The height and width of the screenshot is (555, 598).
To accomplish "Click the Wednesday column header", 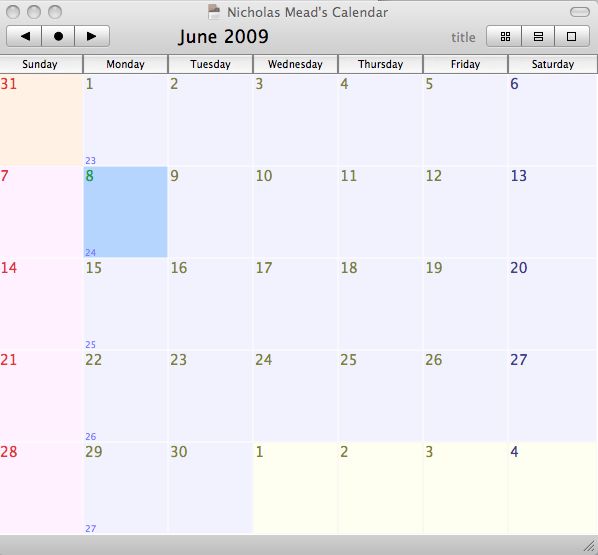I will (295, 64).
